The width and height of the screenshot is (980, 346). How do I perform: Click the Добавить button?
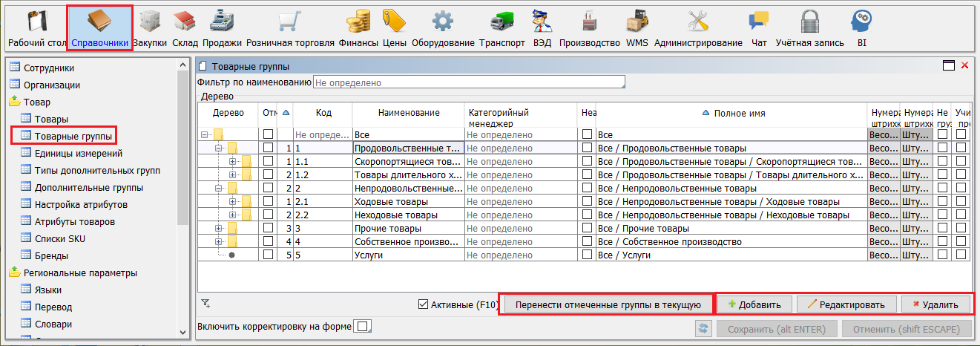click(x=754, y=304)
